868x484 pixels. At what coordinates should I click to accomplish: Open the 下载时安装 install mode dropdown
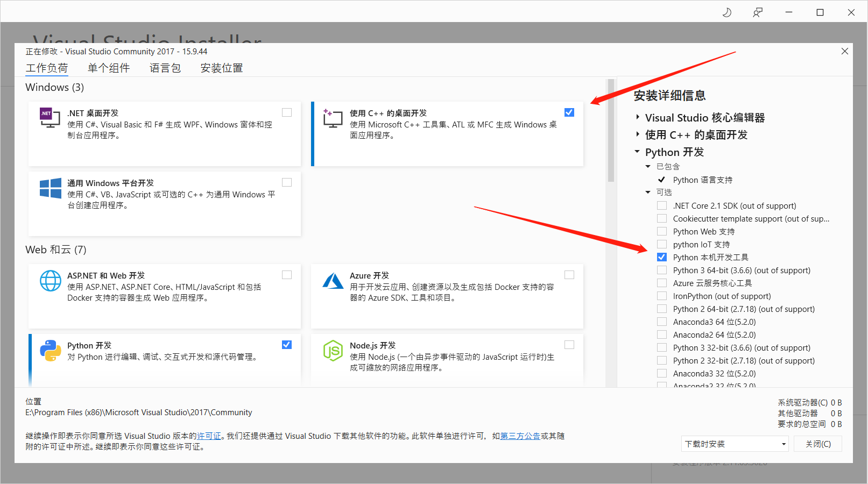tap(735, 444)
